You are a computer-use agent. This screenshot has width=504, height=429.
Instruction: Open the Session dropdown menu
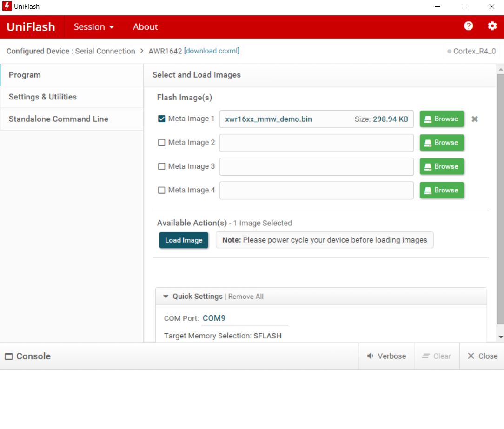94,27
